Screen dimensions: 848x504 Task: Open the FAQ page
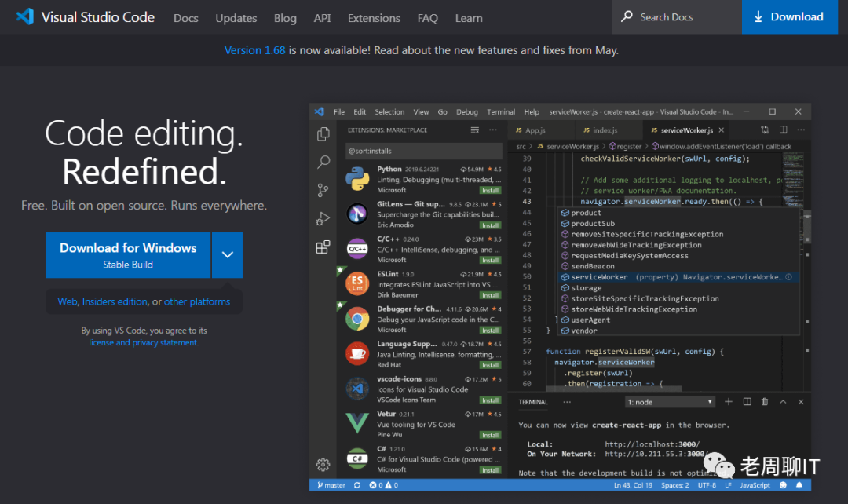[427, 18]
